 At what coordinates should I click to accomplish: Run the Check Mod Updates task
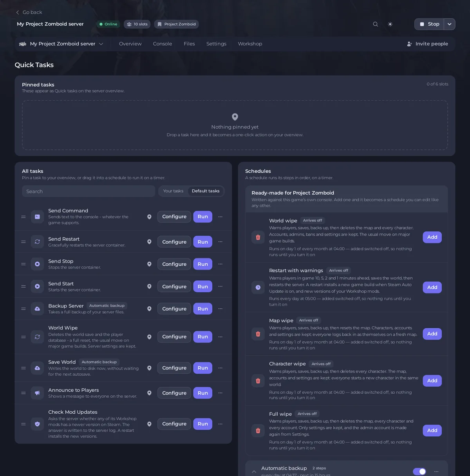tap(203, 424)
